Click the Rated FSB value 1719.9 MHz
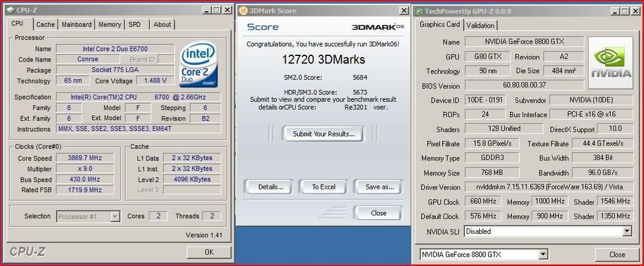644x266 pixels. point(85,190)
